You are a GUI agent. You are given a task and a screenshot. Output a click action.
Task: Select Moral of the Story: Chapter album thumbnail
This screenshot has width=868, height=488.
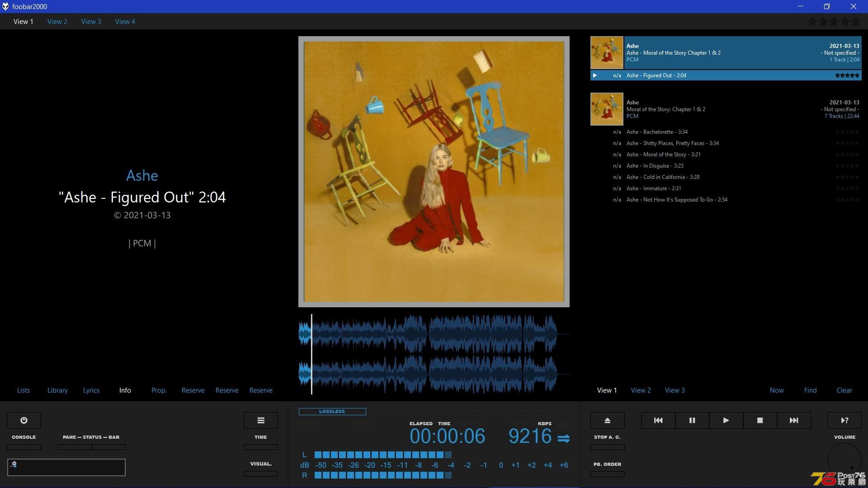click(x=607, y=109)
